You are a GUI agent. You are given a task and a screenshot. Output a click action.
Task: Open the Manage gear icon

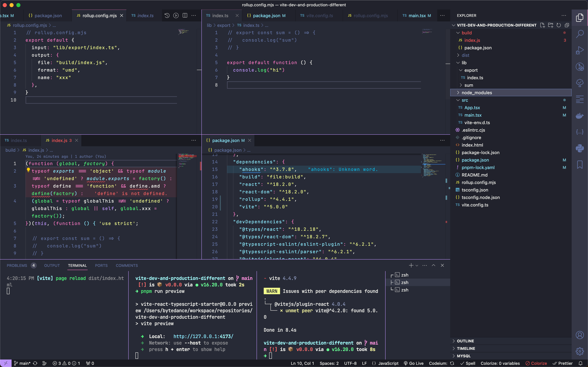click(x=580, y=351)
